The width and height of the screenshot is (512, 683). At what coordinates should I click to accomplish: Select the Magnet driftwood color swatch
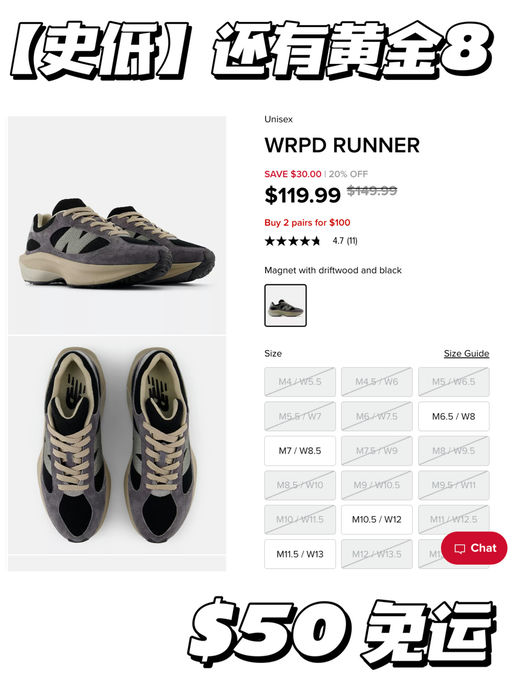[285, 305]
